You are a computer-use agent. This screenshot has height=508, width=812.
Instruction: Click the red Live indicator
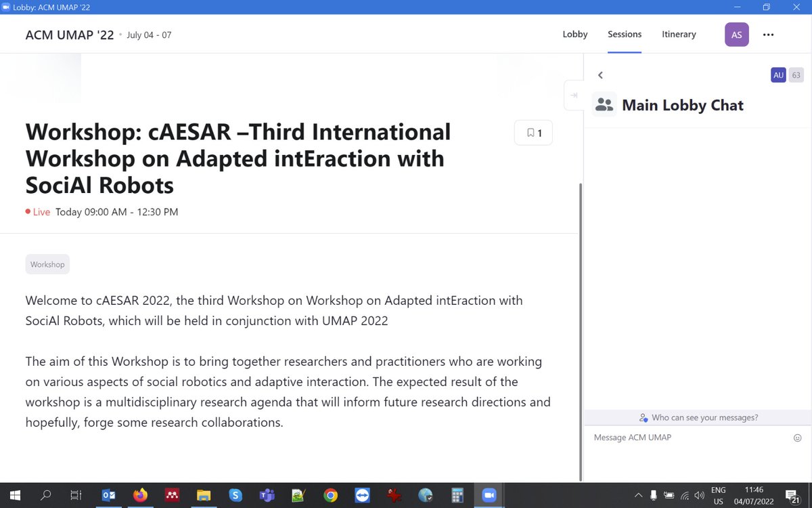point(38,212)
